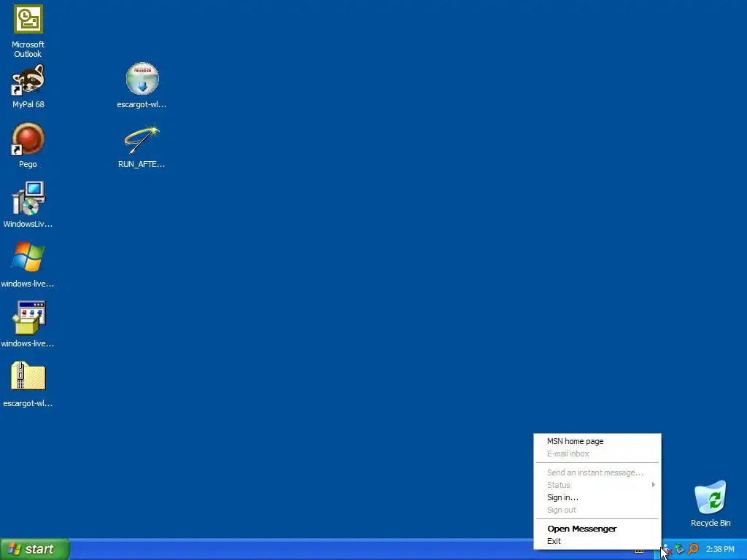Select the Recycle Bin icon
Screen dimensions: 747x560
click(711, 497)
